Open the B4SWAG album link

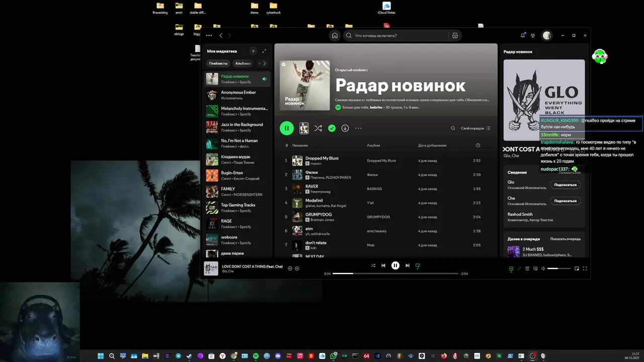pos(374,189)
